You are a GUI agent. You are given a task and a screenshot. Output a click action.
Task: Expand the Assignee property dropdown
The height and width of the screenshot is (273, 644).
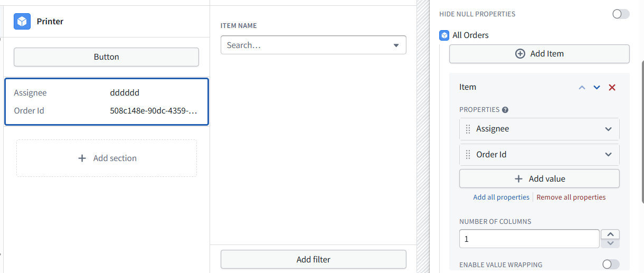[x=608, y=129]
